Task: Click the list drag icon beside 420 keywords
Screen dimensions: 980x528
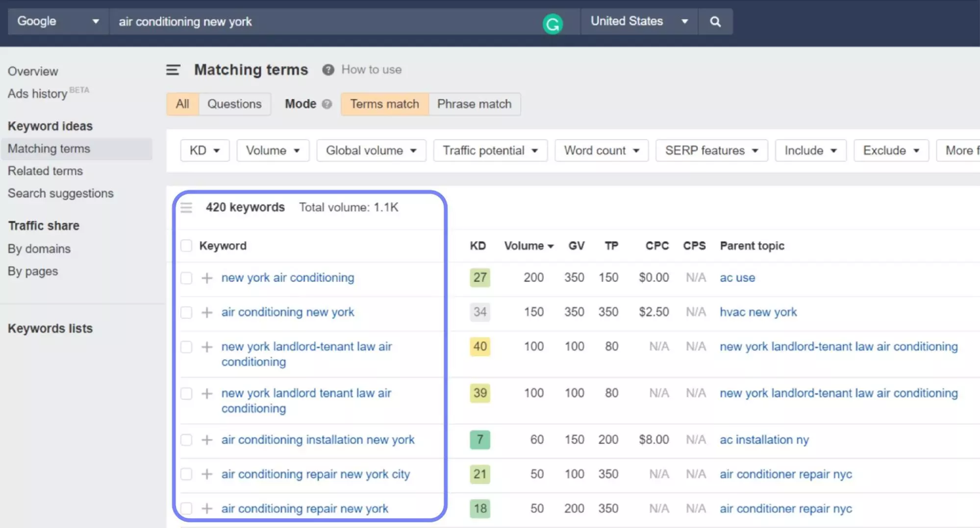Action: point(186,208)
